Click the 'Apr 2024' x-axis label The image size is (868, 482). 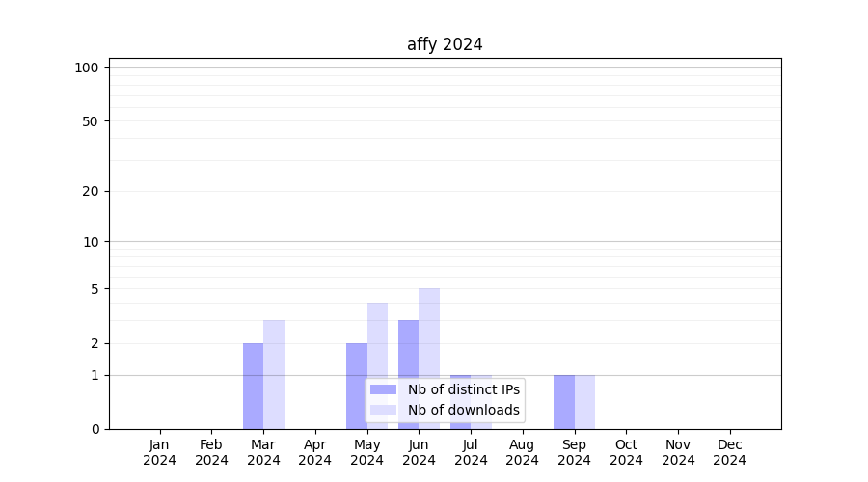click(315, 452)
